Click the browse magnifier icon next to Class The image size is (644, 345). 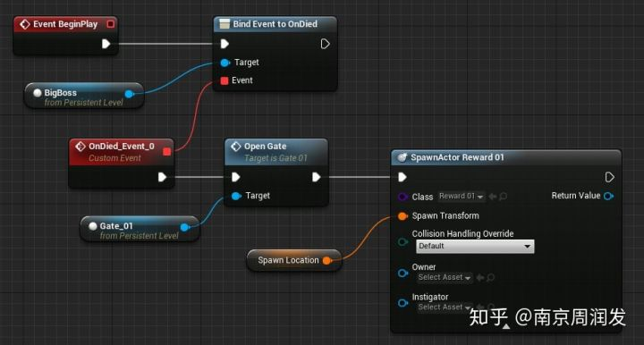503,197
